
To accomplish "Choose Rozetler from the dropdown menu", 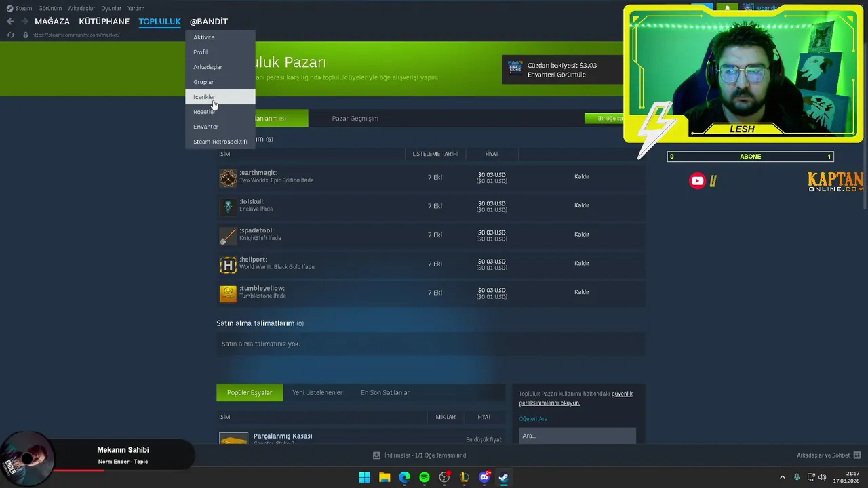I will click(x=220, y=112).
